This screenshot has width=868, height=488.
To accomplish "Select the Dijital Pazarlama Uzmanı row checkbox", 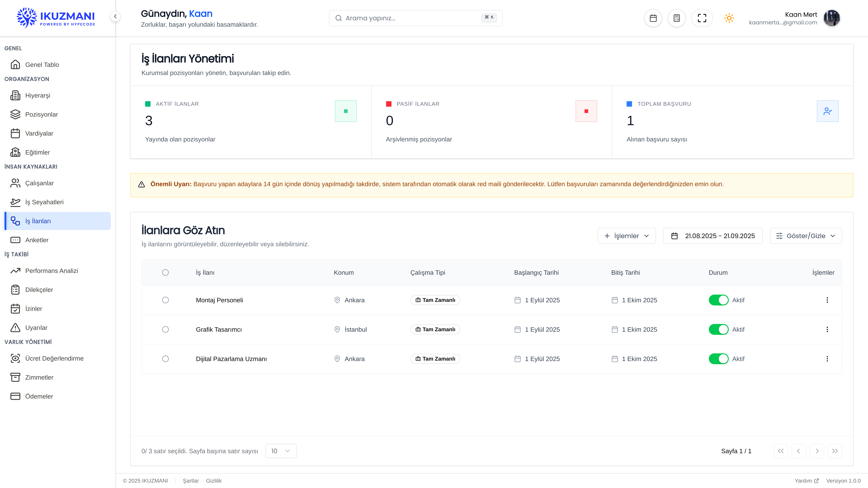I will tap(165, 359).
